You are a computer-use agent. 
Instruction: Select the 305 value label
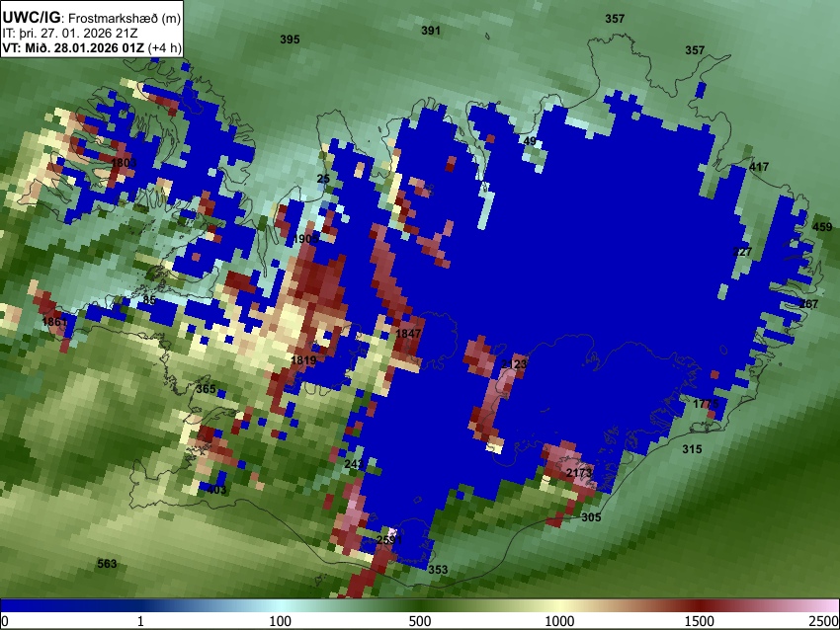pyautogui.click(x=591, y=517)
